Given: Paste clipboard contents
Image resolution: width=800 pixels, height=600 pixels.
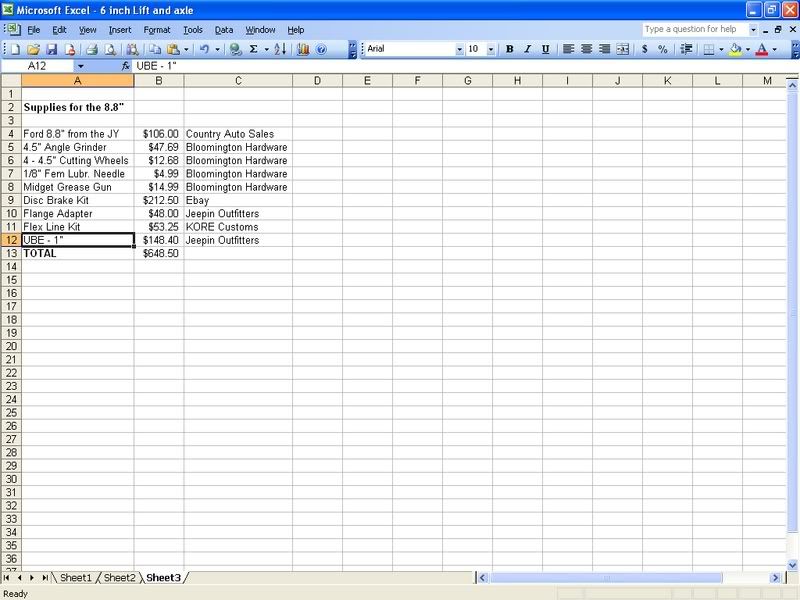Looking at the screenshot, I should click(173, 49).
